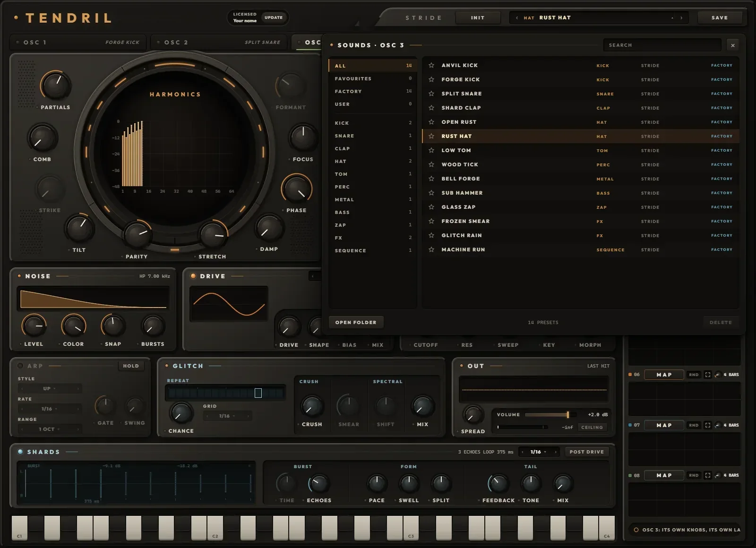Click the star next to Sub Hammer
The width and height of the screenshot is (756, 548).
pyautogui.click(x=431, y=193)
